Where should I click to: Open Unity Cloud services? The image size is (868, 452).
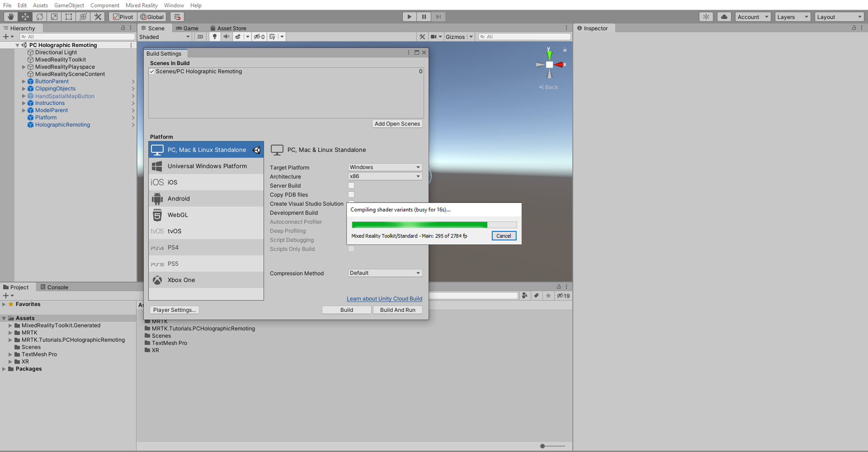tap(724, 16)
